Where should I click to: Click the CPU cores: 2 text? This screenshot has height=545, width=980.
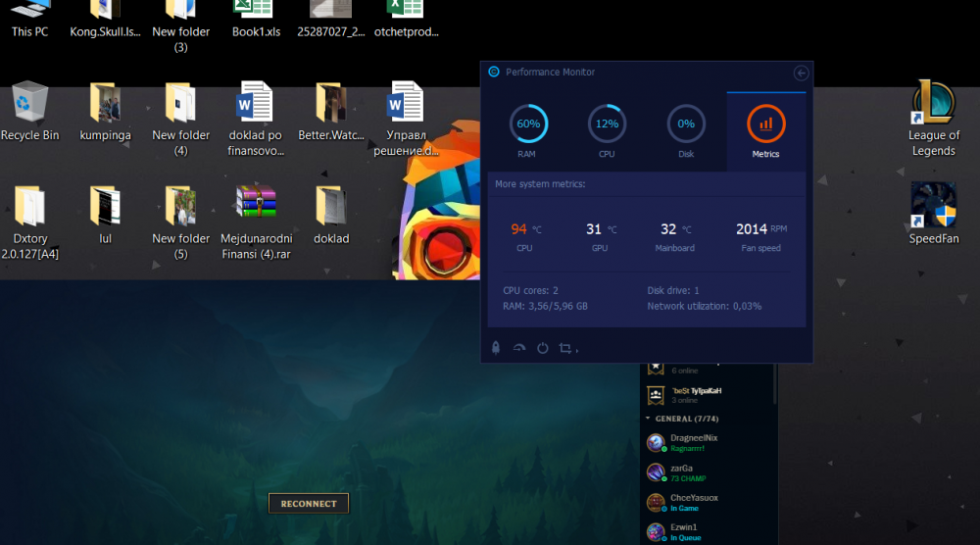tap(530, 290)
